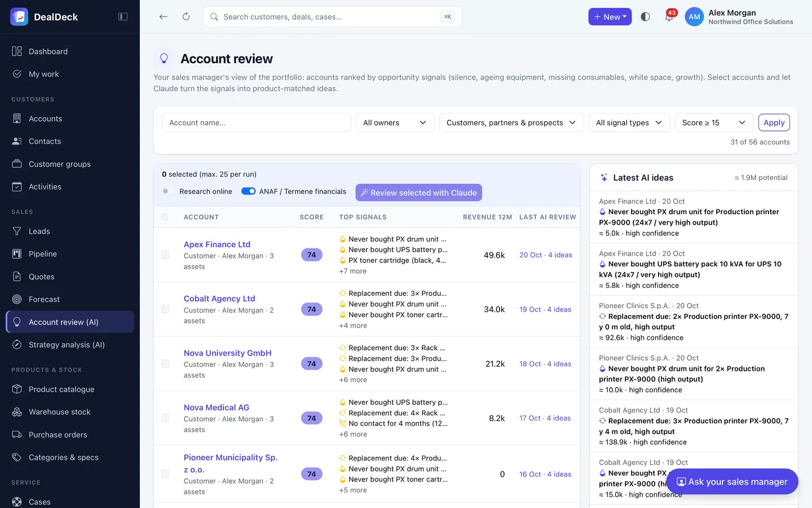Click the refresh page icon
Viewport: 812px width, 508px height.
pos(186,17)
